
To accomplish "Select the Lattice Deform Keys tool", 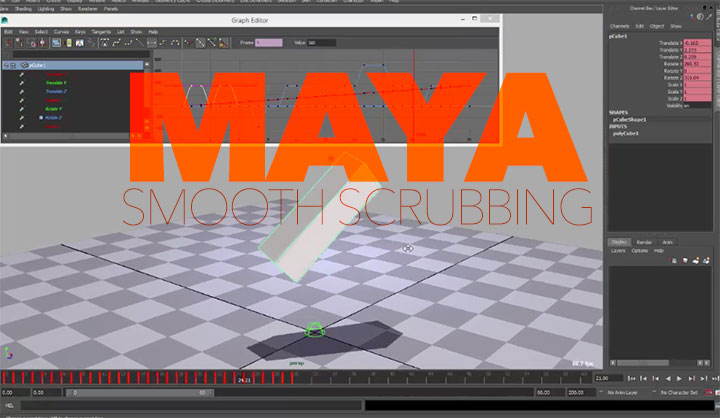I will pyautogui.click(x=33, y=43).
